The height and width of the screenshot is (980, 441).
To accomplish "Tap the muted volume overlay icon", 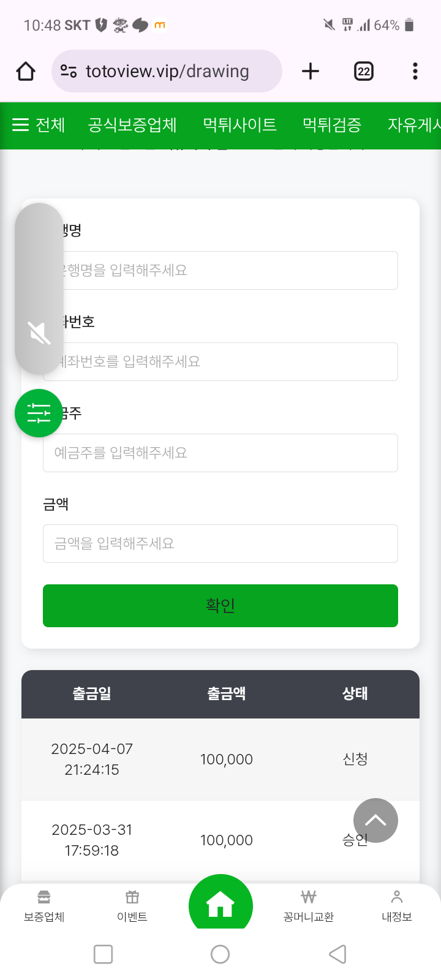I will pyautogui.click(x=39, y=333).
